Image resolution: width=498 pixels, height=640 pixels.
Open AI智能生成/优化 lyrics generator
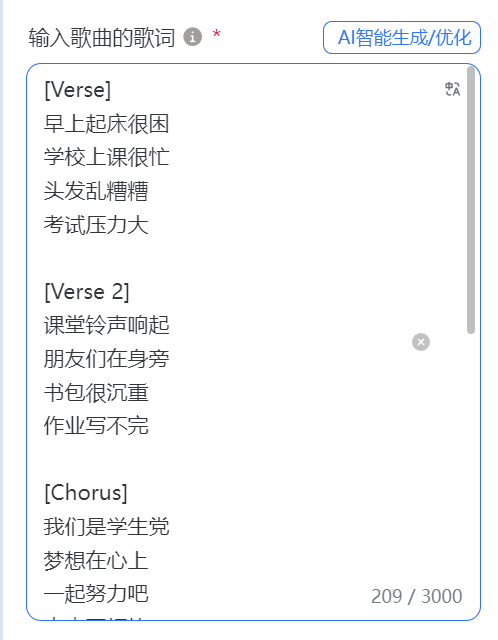tap(402, 38)
